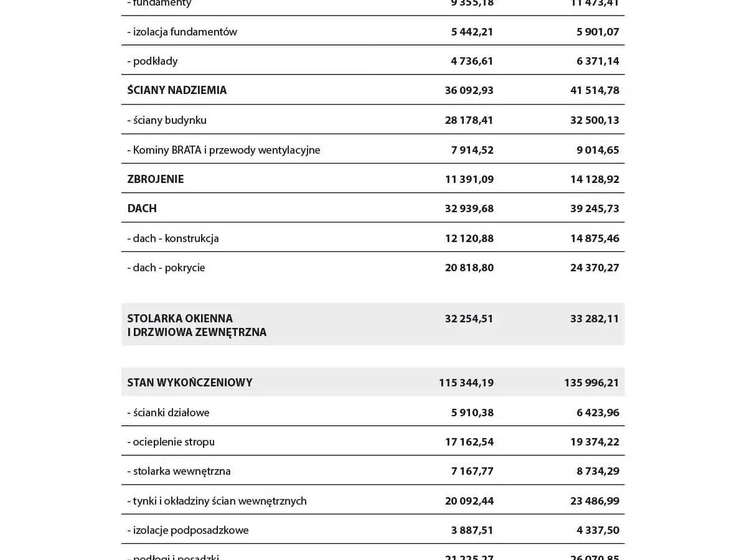
Task: Select the 41 514,78 amount
Action: coord(594,90)
